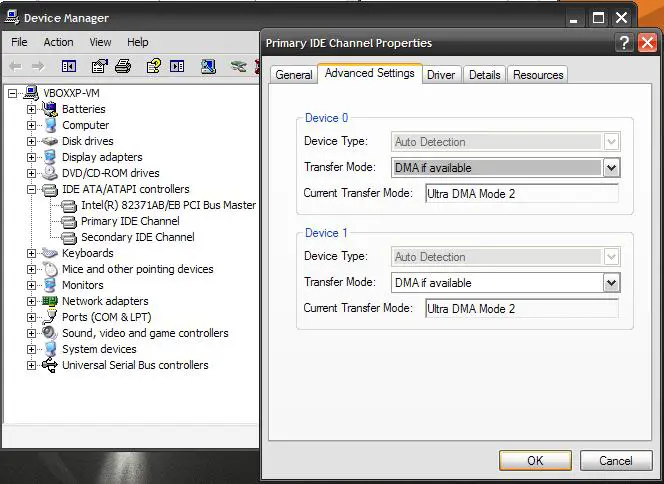The image size is (664, 484).
Task: Click the Universal Serial Bus controllers icon
Action: pos(50,365)
